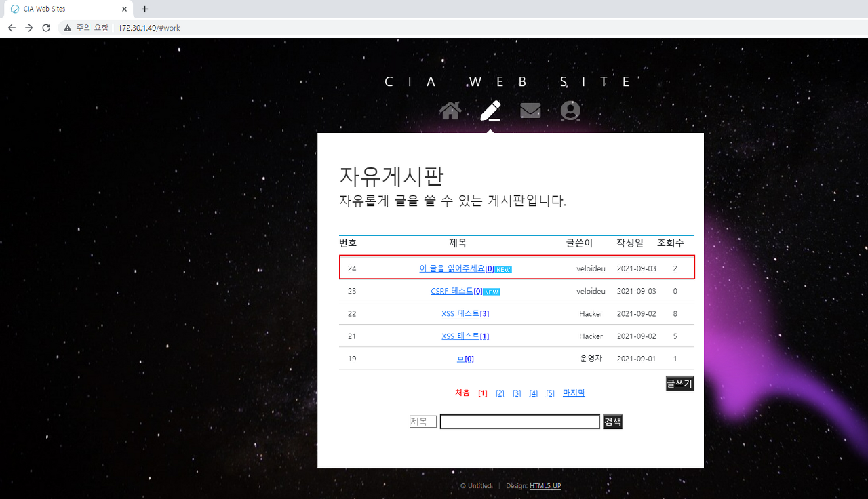Click the 조회수 column header

[x=671, y=243]
